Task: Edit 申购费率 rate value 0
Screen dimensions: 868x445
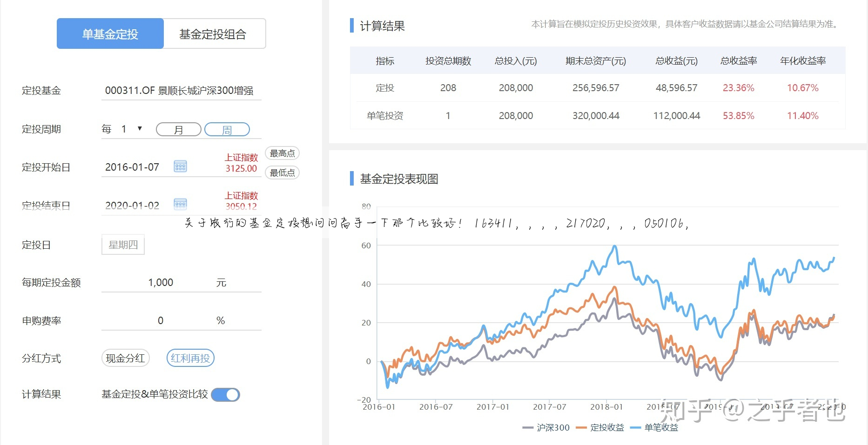Action: point(161,320)
